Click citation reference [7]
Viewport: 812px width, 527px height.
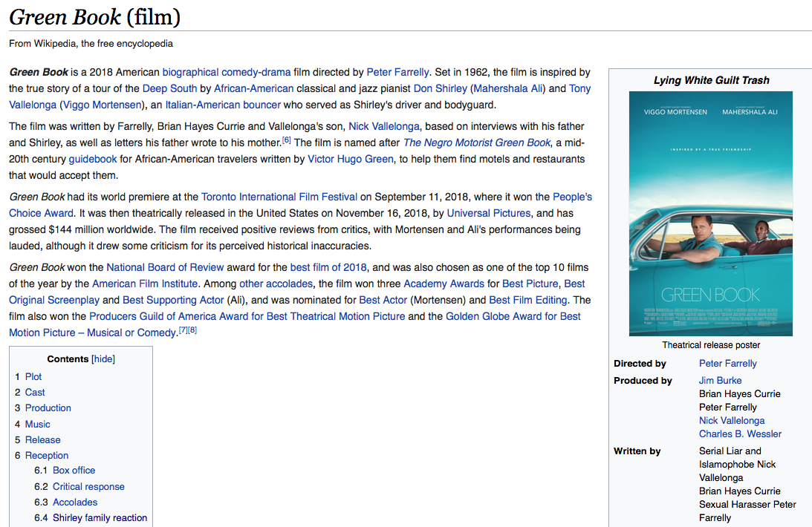point(183,330)
